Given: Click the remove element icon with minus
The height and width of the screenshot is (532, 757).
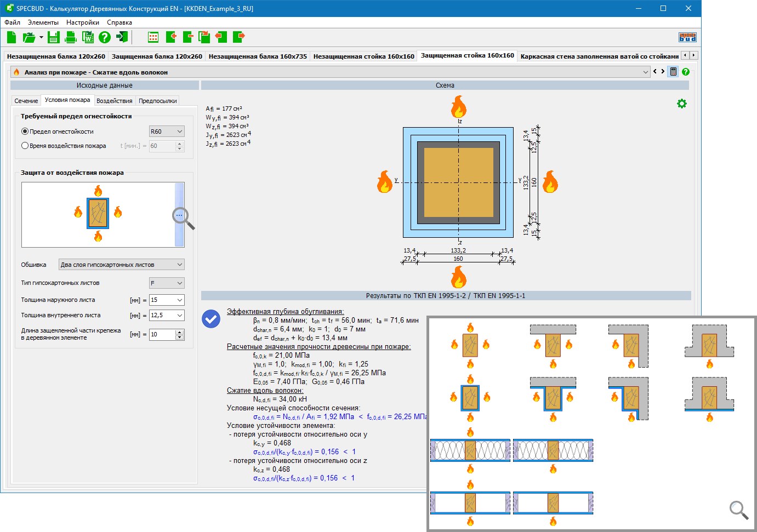Looking at the screenshot, I should (188, 37).
